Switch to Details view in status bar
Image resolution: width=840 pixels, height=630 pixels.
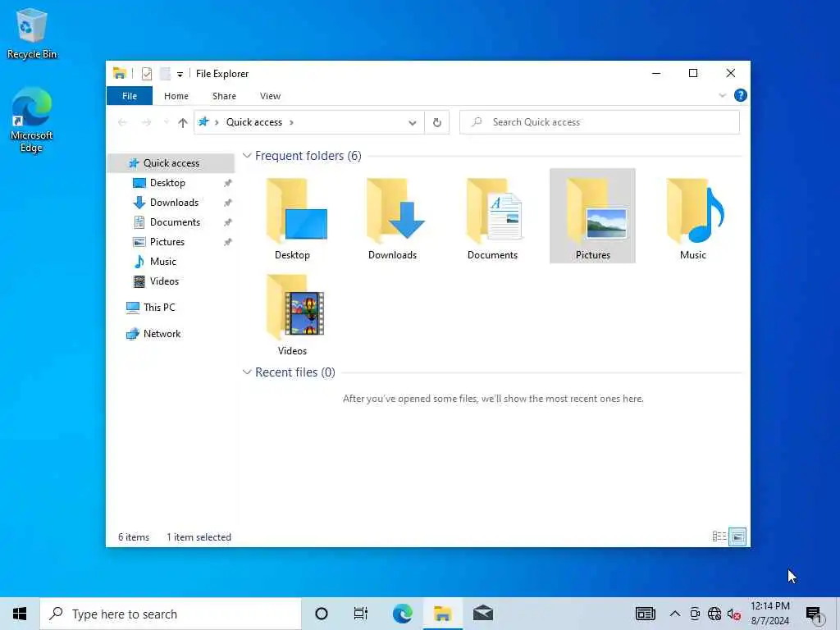[x=719, y=536]
